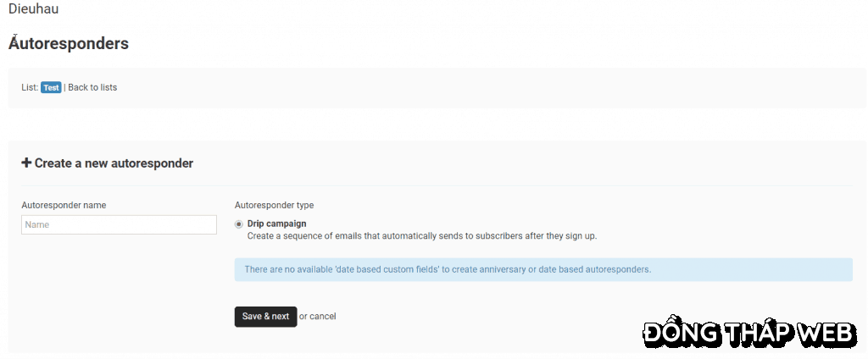The image size is (868, 359).
Task: Open the Back to lists link
Action: (92, 87)
